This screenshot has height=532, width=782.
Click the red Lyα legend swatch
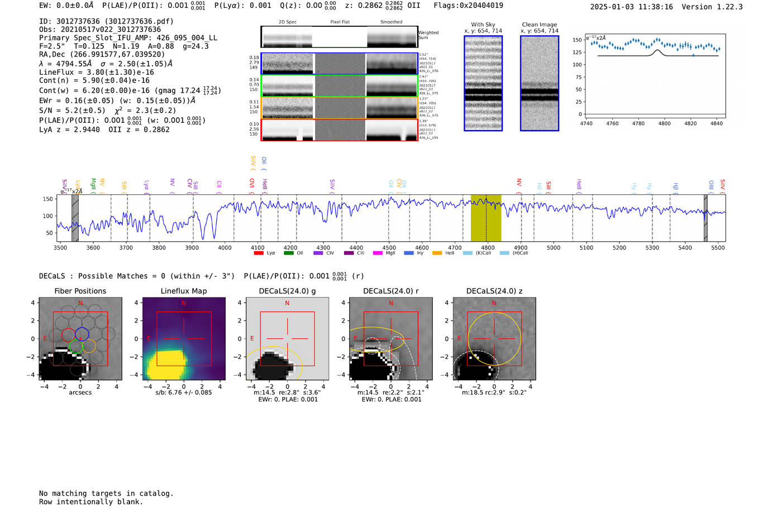pos(259,253)
